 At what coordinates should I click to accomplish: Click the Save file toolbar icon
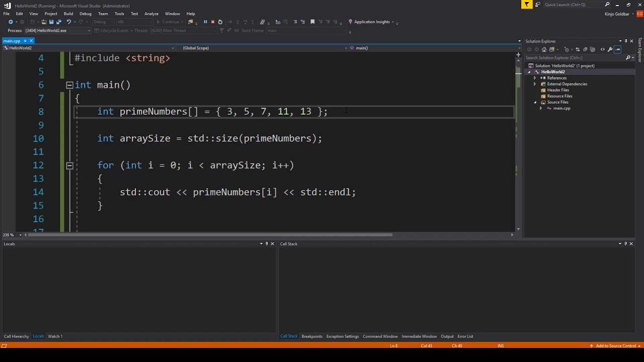pyautogui.click(x=51, y=22)
